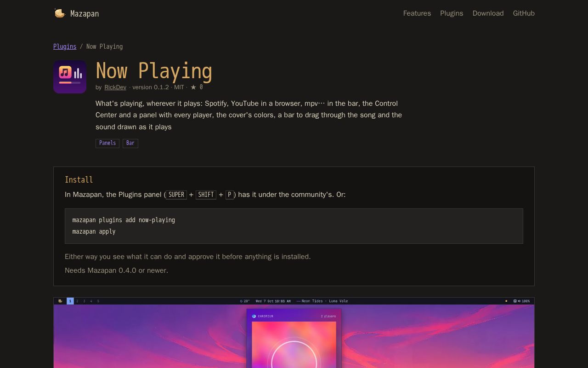The width and height of the screenshot is (588, 368).
Task: Click the "MIT" license text
Action: [x=179, y=87]
